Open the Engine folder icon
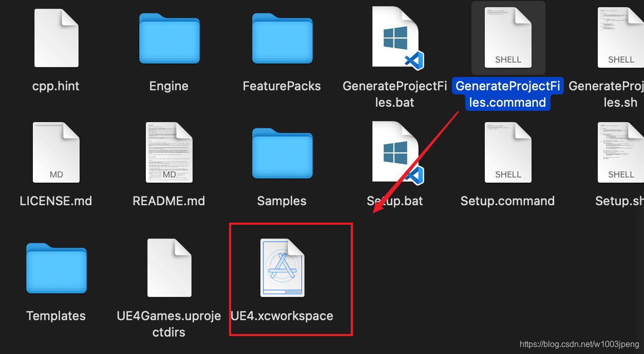The width and height of the screenshot is (644, 354). tap(169, 38)
